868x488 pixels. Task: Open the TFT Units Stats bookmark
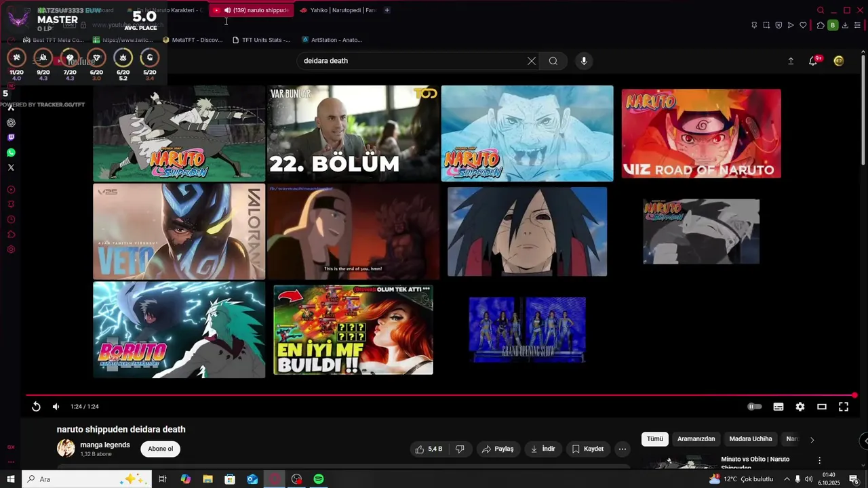261,40
